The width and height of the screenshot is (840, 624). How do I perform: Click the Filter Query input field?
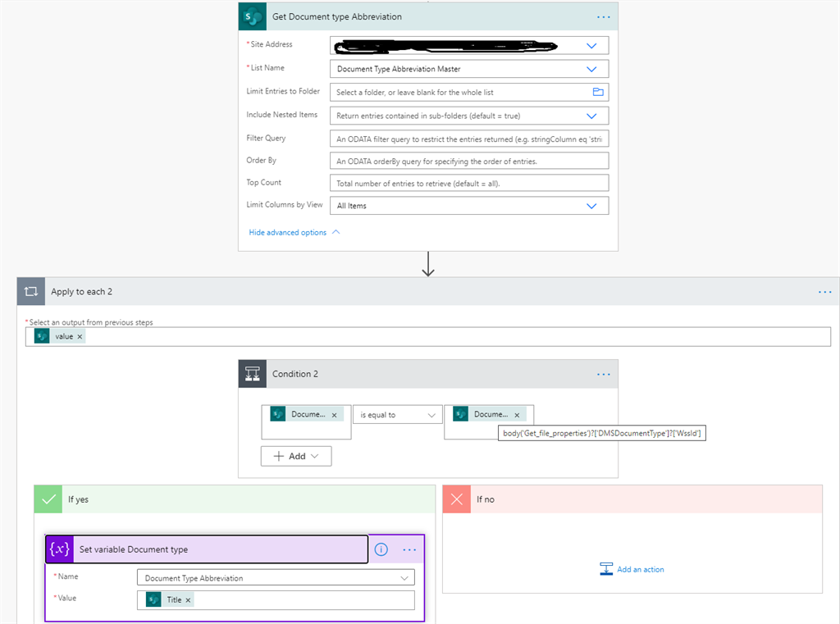pyautogui.click(x=468, y=138)
